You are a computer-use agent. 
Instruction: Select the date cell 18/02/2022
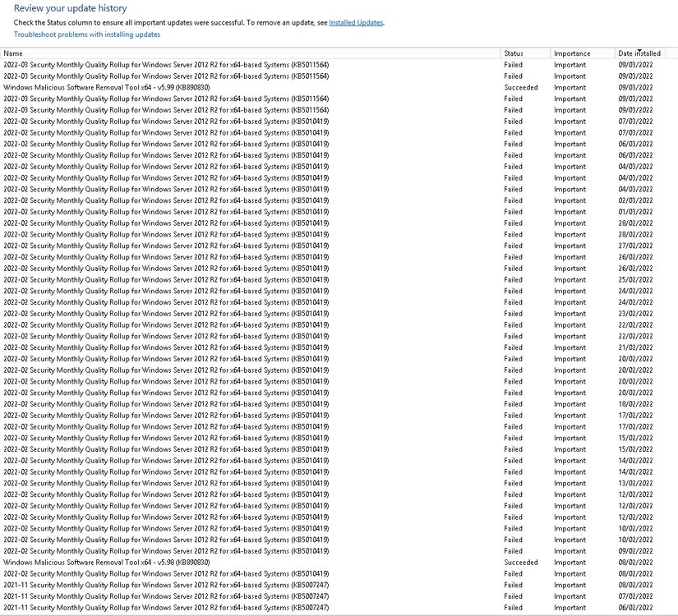[x=635, y=404]
